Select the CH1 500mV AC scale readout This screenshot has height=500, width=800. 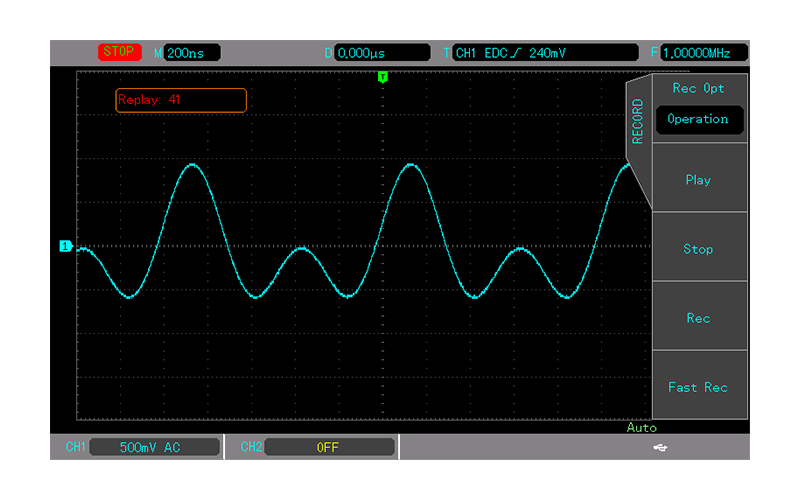[x=151, y=447]
